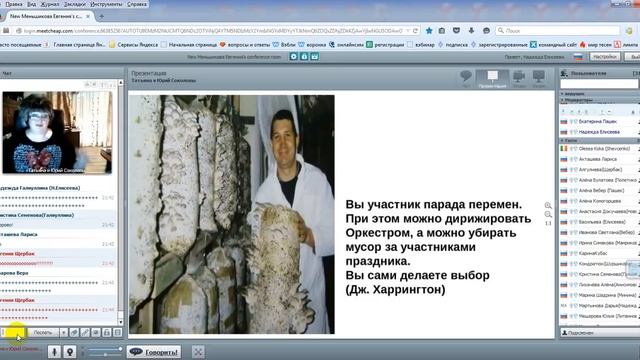Viewport: 640px width, 360px height.
Task: Click the browser address bar URL
Action: (x=212, y=31)
